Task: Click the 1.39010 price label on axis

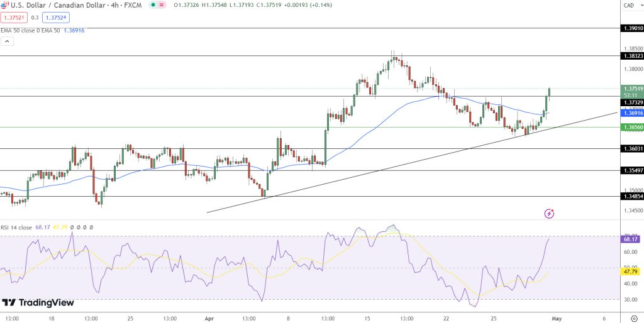Action: (632, 28)
